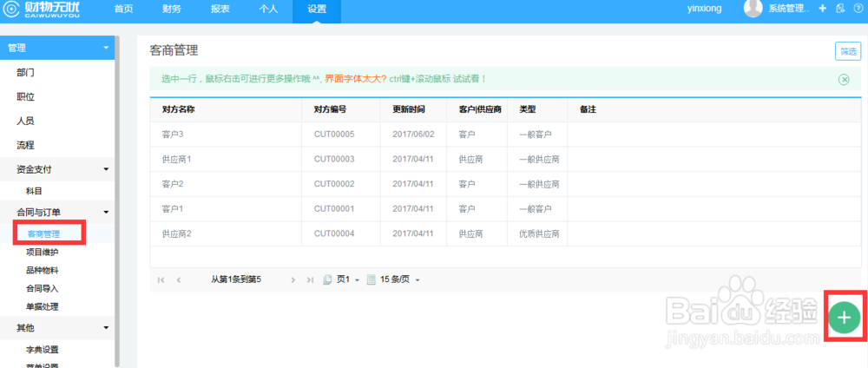The height and width of the screenshot is (368, 868).
Task: Click the document icon in top header
Action: coord(840,9)
